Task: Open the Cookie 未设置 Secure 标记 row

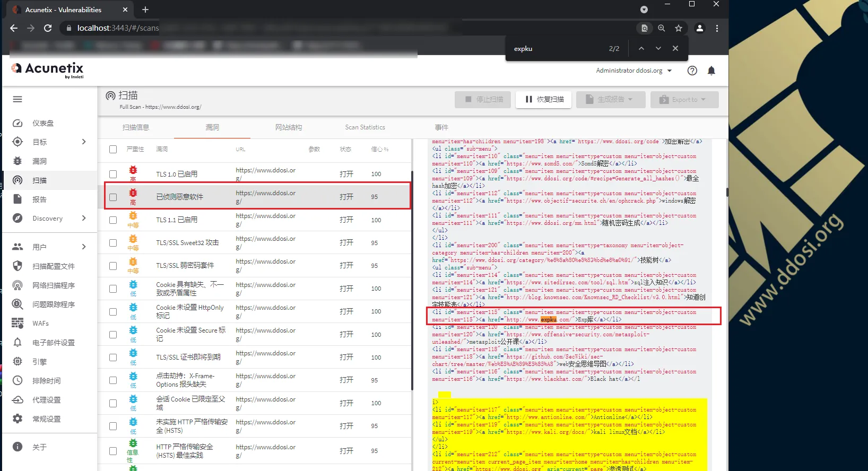Action: pyautogui.click(x=255, y=335)
